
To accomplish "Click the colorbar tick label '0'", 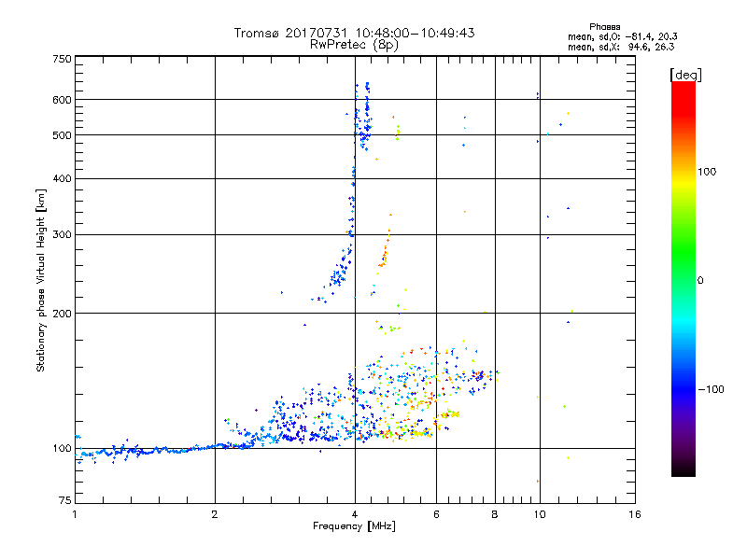I will [700, 281].
